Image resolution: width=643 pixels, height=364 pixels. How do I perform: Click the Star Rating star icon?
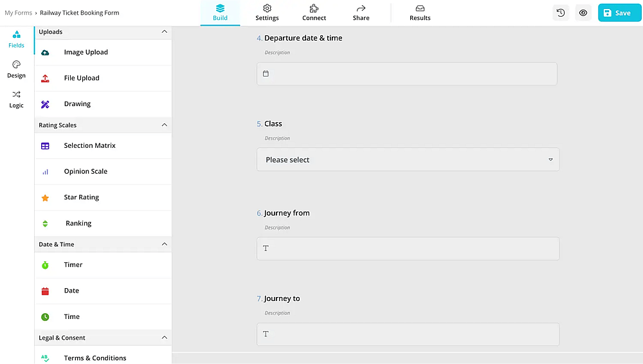45,198
